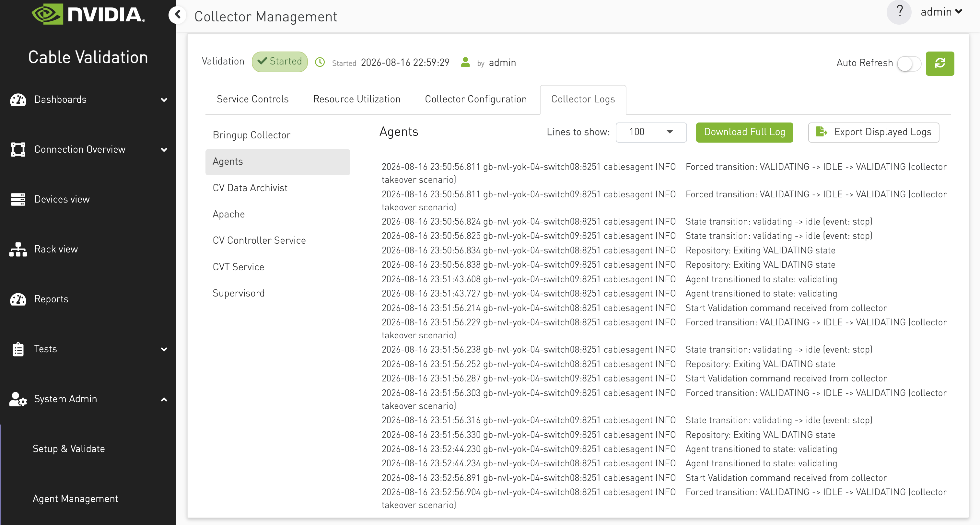The height and width of the screenshot is (525, 980).
Task: Select Agents log source
Action: pos(278,162)
